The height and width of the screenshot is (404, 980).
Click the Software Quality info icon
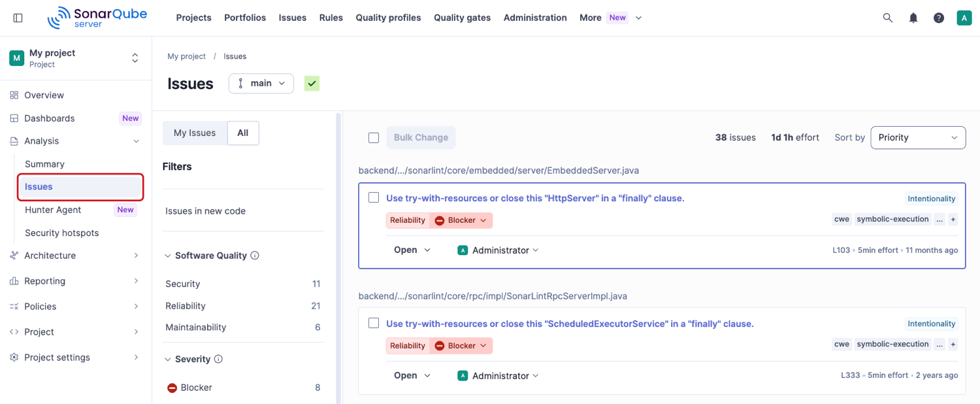pos(255,256)
